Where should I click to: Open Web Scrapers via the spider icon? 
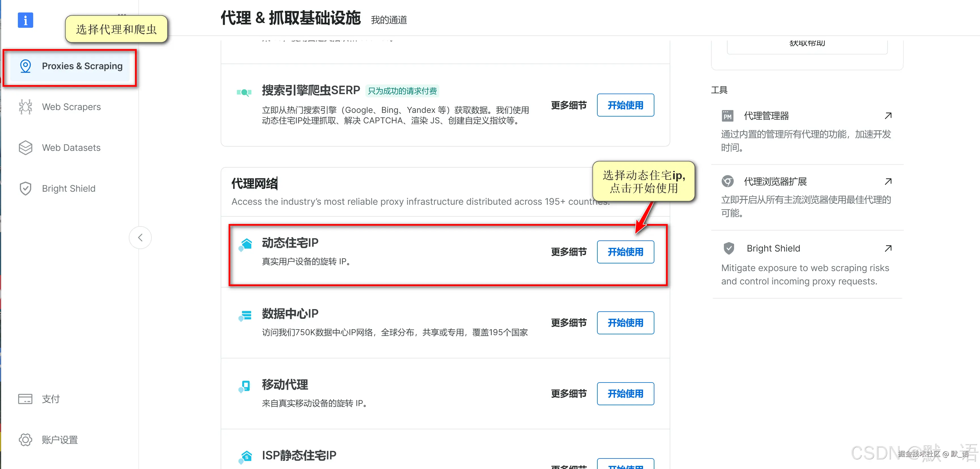25,107
